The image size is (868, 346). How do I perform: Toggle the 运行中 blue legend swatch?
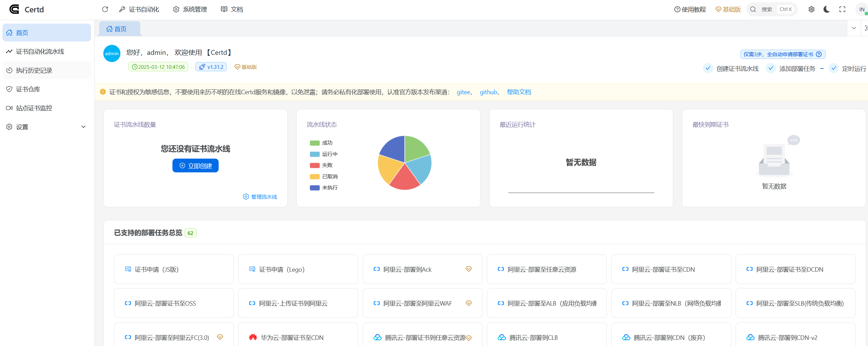[x=315, y=154]
